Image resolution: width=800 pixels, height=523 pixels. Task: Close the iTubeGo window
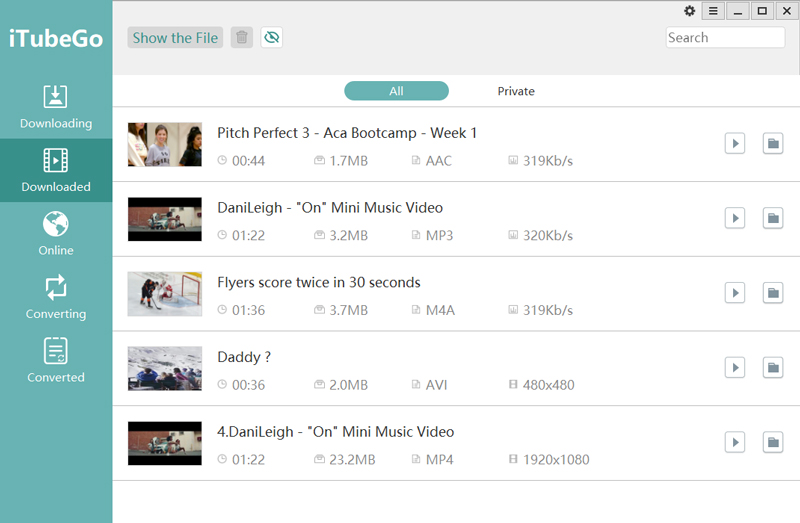[787, 11]
